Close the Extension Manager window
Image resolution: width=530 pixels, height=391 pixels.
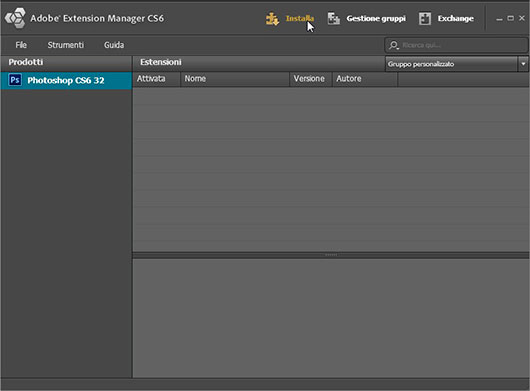pyautogui.click(x=522, y=18)
